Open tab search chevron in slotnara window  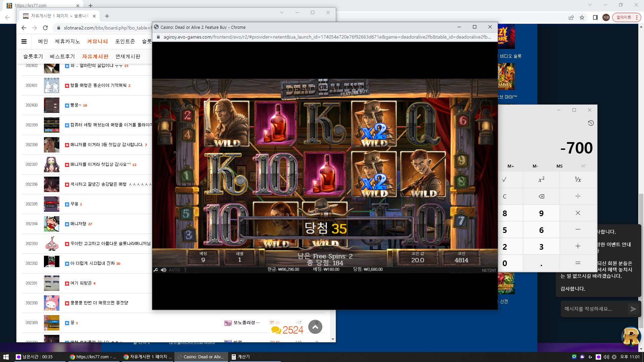tap(282, 12)
